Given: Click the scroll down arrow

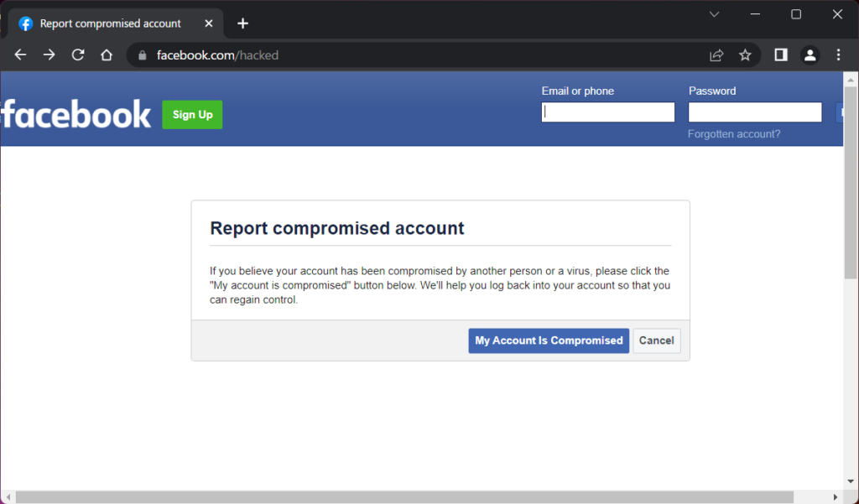Looking at the screenshot, I should click(x=851, y=481).
